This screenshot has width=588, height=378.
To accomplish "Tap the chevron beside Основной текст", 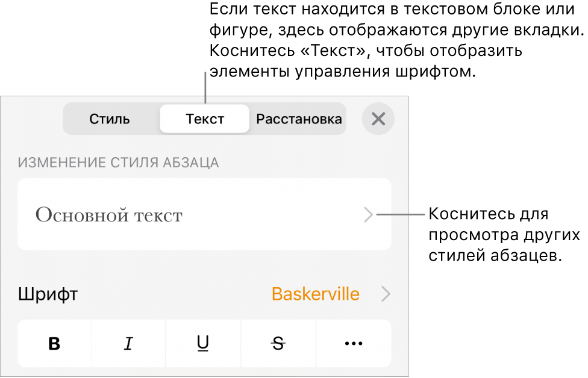I will click(x=369, y=214).
